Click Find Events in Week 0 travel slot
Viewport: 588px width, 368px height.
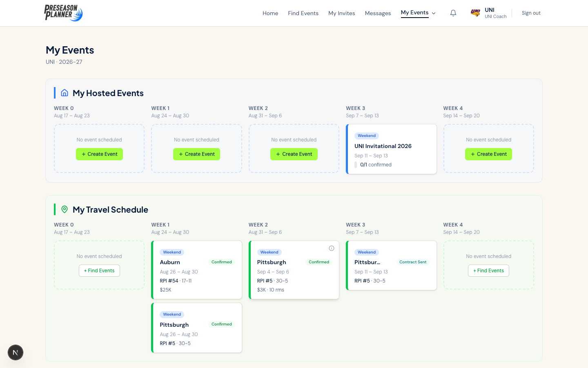tap(99, 271)
